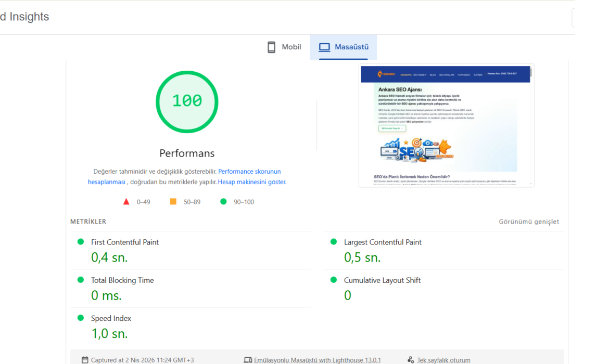
Task: Click the 100 performance score gauge
Action: click(x=187, y=101)
